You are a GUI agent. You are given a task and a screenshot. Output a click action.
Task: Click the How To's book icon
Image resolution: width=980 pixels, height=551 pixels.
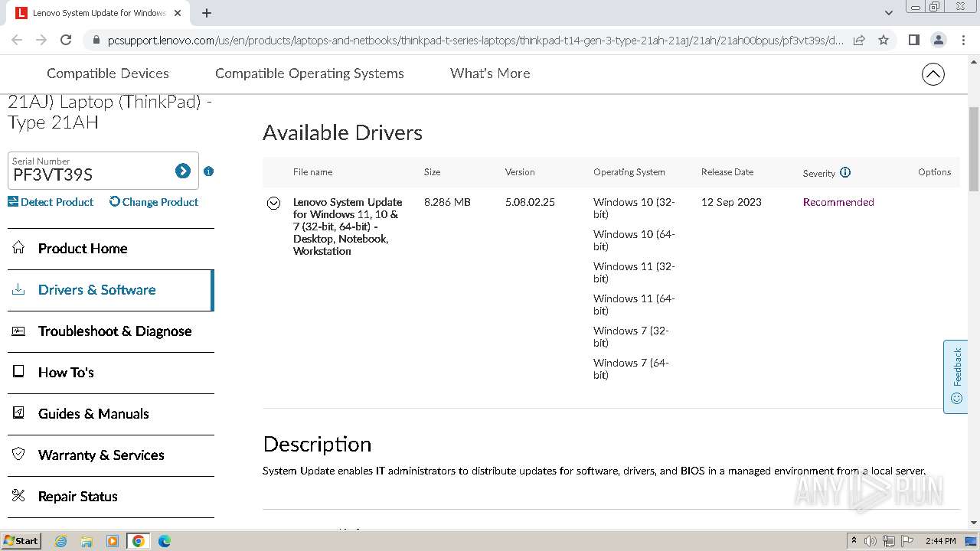pyautogui.click(x=18, y=372)
